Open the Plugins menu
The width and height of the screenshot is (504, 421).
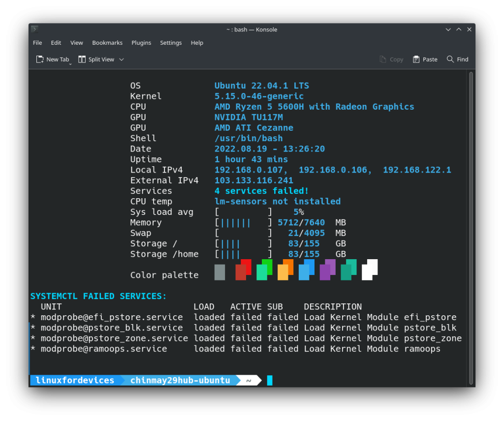point(141,43)
